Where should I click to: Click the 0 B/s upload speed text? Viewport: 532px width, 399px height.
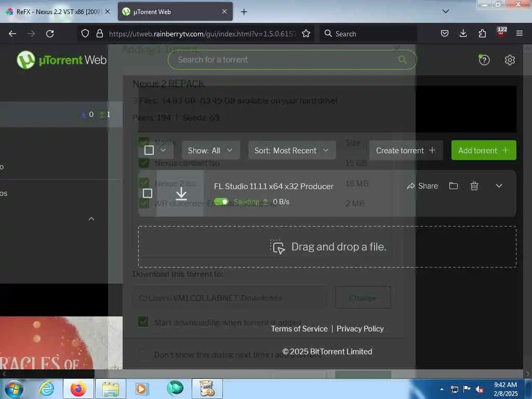pyautogui.click(x=281, y=202)
